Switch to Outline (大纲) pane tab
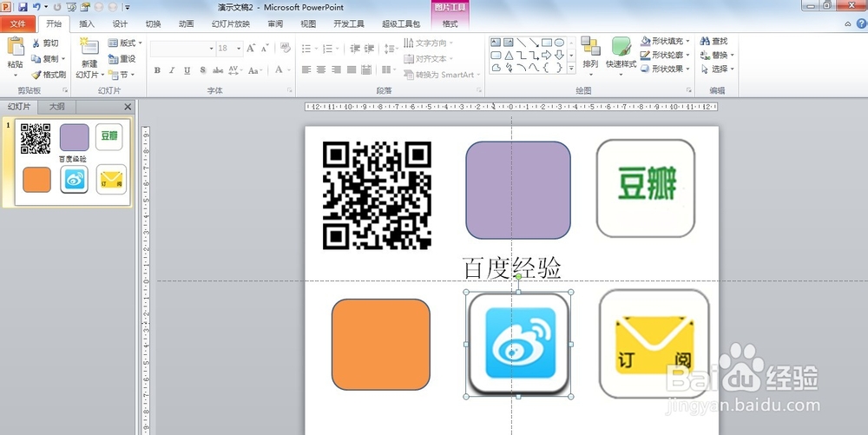Screen dimensions: 868x435 (x=56, y=107)
